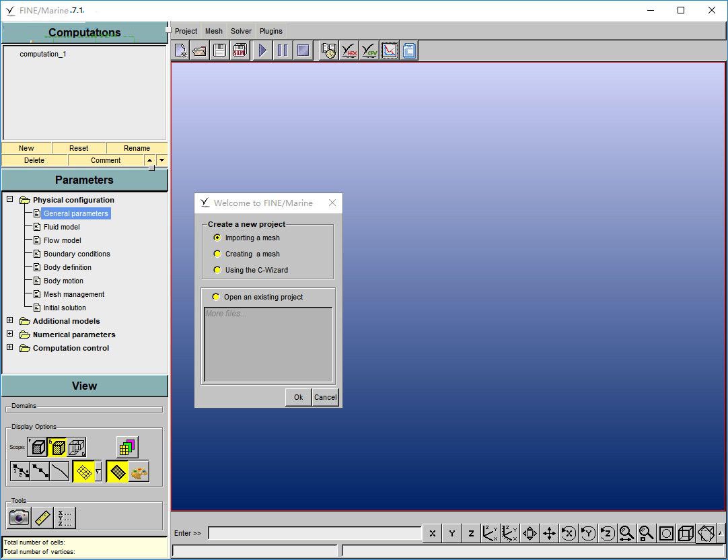Click Ok in the welcome dialog
Screen dimensions: 728x560
tap(299, 397)
